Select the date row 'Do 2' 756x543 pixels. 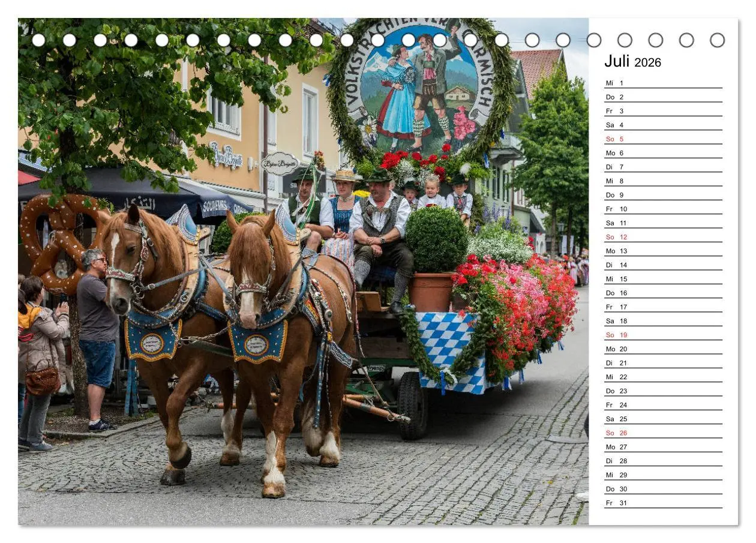tap(663, 97)
